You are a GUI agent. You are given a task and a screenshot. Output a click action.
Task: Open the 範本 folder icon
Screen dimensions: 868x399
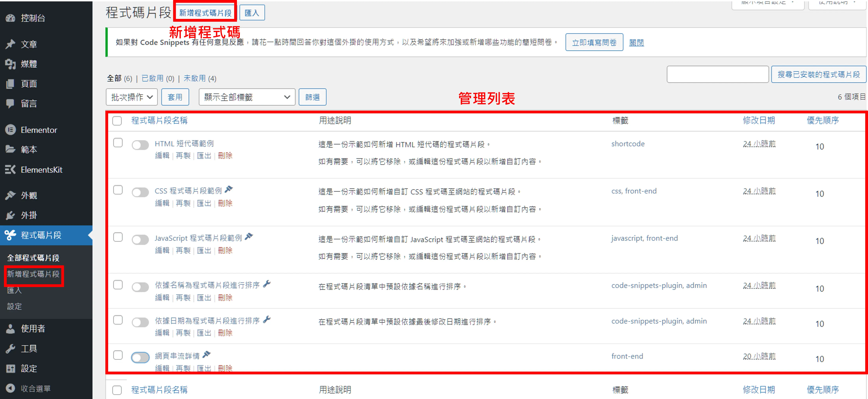[10, 149]
